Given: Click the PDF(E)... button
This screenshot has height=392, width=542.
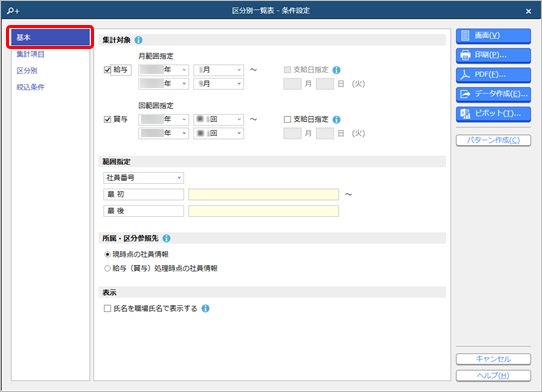Looking at the screenshot, I should click(493, 75).
